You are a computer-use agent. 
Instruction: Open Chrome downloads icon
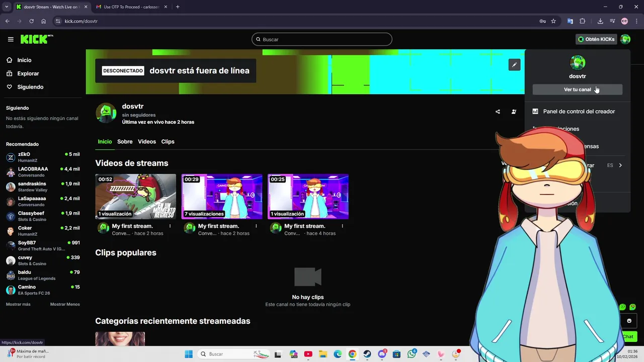(600, 21)
